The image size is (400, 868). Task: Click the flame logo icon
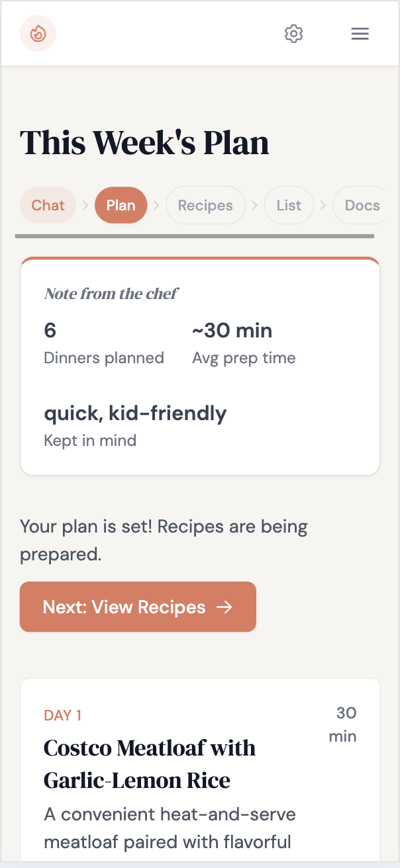[38, 33]
